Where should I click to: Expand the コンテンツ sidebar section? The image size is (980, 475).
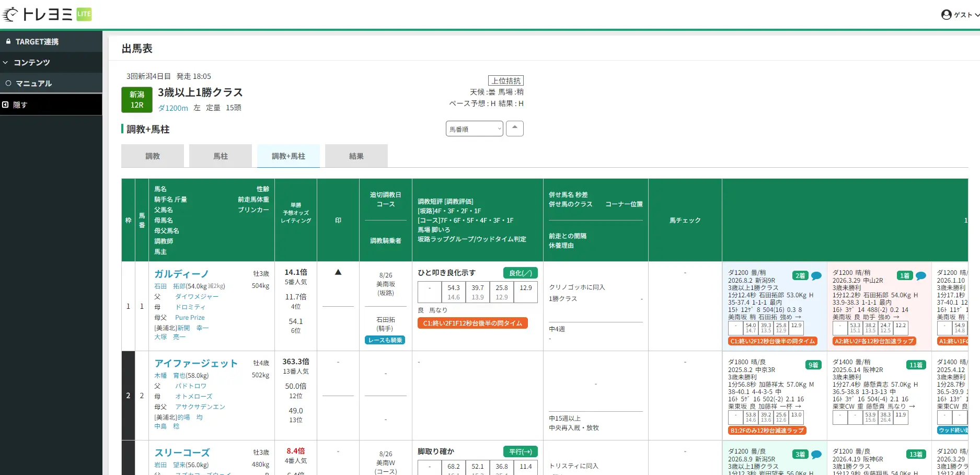[51, 62]
